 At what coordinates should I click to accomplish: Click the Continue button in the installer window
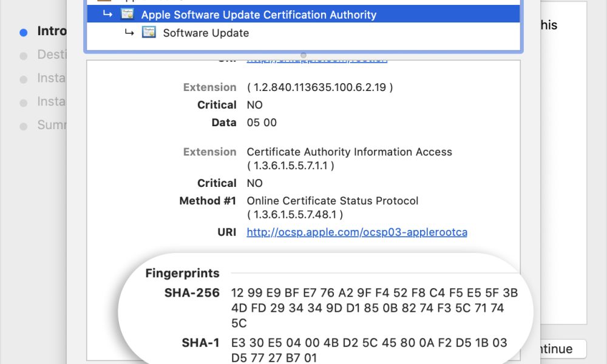coord(563,349)
